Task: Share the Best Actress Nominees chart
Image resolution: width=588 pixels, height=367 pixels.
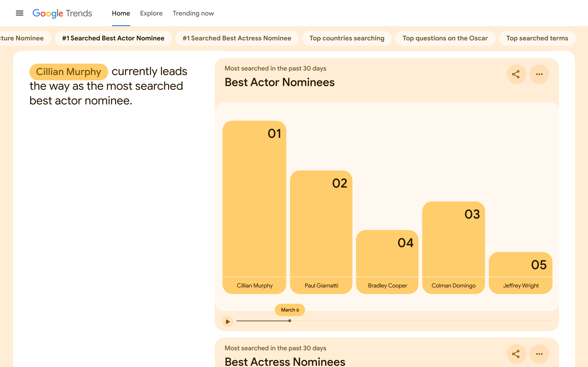Action: (x=516, y=354)
